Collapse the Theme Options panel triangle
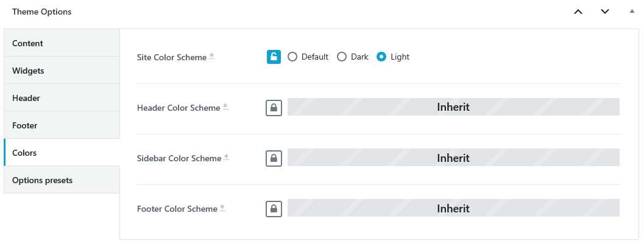This screenshot has width=644, height=244. (x=632, y=12)
